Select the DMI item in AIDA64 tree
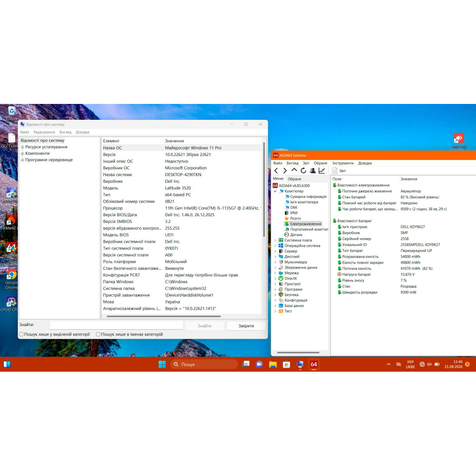476x476 pixels. pos(294,207)
